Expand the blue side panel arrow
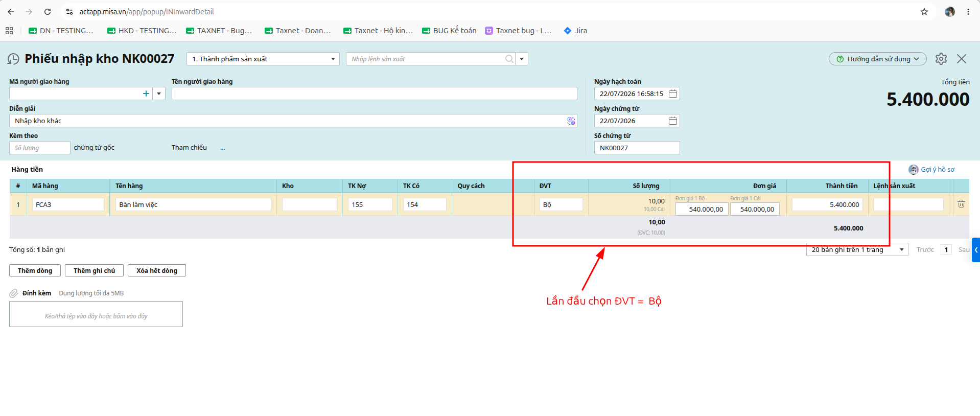 pos(976,250)
